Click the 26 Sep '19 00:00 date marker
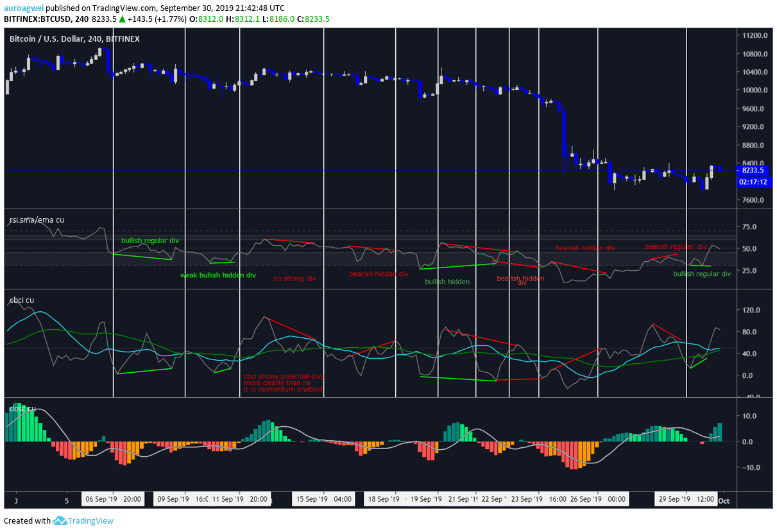The height and width of the screenshot is (532, 777). pos(597,499)
